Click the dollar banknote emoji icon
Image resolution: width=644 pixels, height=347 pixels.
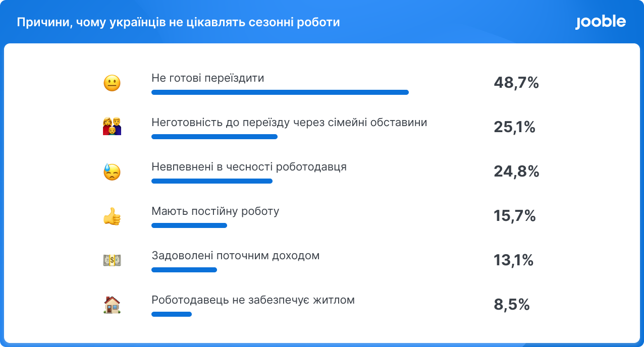pos(112,260)
